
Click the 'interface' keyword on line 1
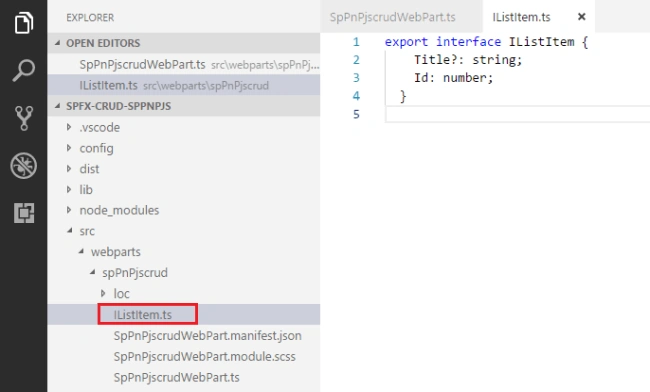(x=468, y=42)
